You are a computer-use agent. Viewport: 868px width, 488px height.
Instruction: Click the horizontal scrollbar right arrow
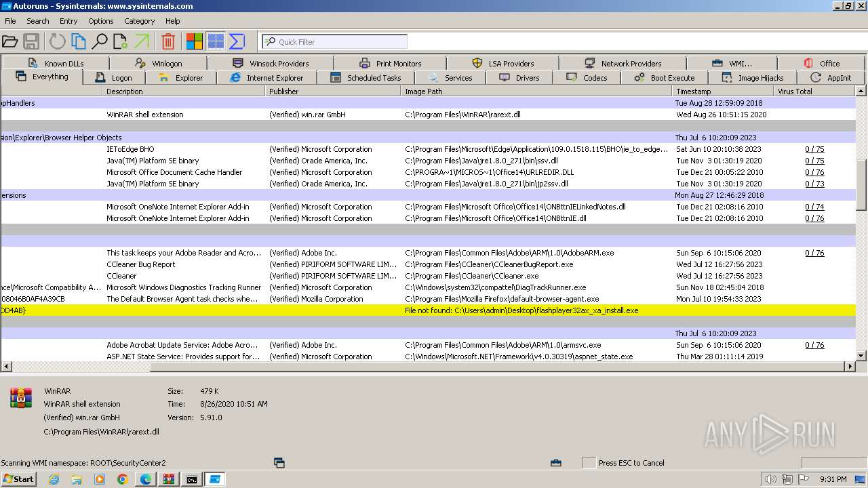[850, 367]
